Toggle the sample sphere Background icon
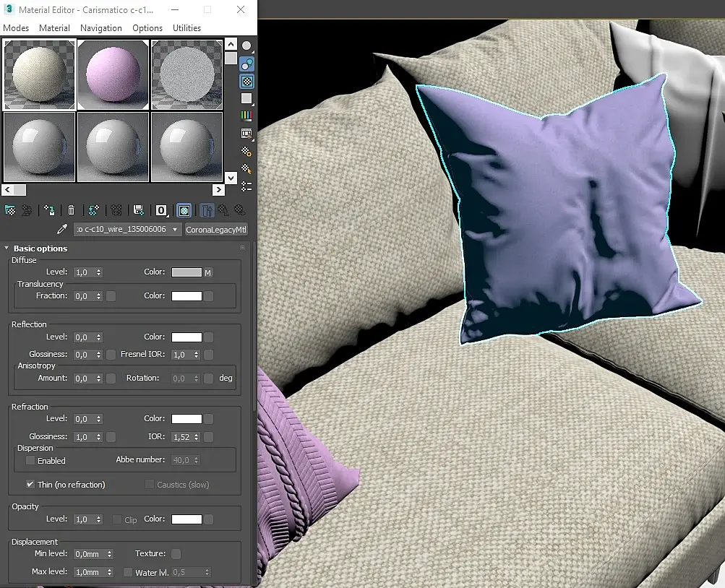 247,82
